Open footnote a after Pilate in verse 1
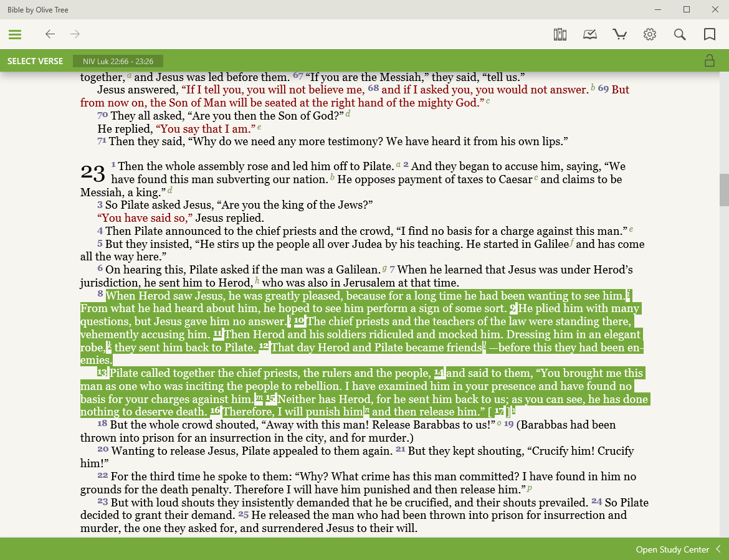The height and width of the screenshot is (560, 729). [398, 165]
